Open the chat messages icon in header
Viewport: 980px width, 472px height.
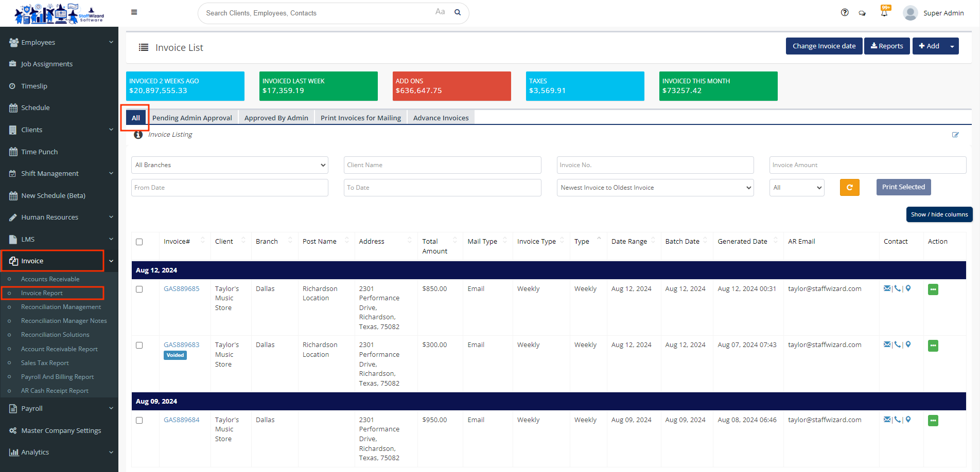(x=862, y=13)
